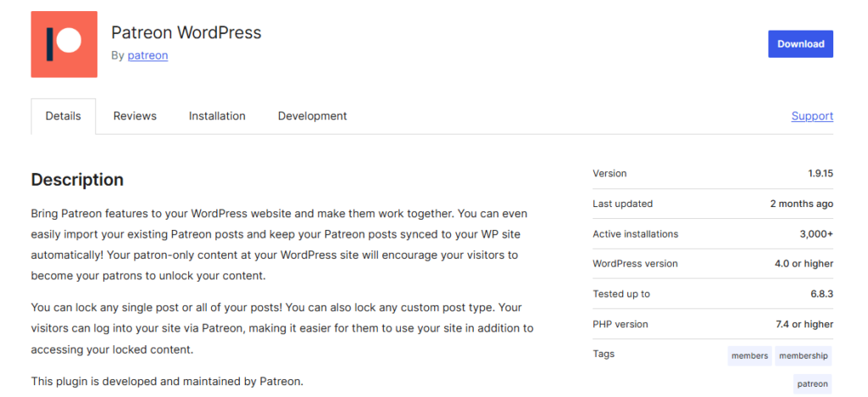The image size is (868, 397).
Task: Click the '2 months ago' last updated value
Action: tap(801, 204)
